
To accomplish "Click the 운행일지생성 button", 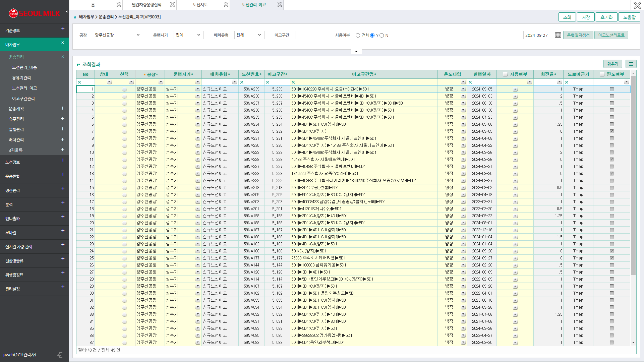I will (578, 35).
